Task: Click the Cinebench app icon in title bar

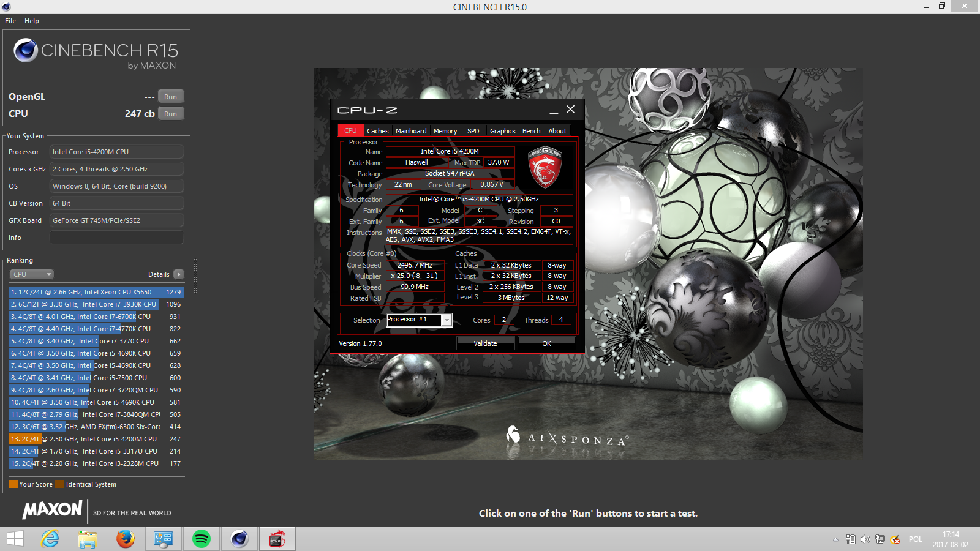Action: click(x=6, y=7)
